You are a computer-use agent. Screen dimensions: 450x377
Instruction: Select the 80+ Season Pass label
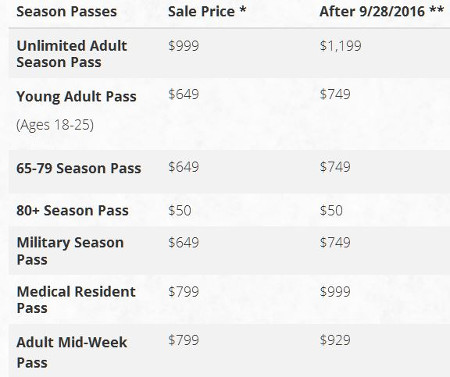(72, 210)
